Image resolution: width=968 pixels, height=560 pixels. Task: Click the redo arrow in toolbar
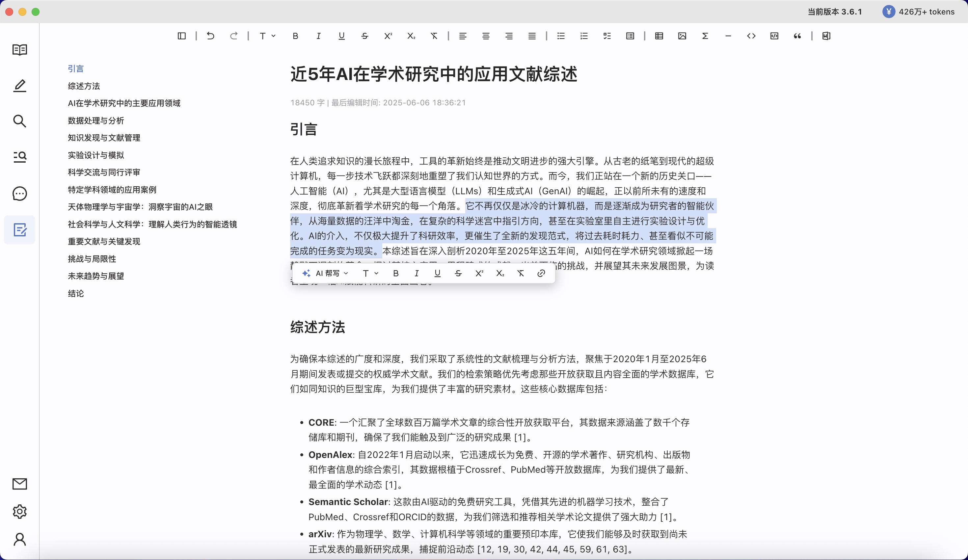coord(233,36)
